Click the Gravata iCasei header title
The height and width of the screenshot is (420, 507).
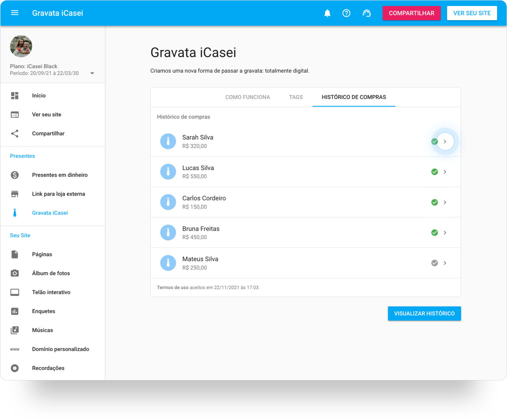coord(58,13)
